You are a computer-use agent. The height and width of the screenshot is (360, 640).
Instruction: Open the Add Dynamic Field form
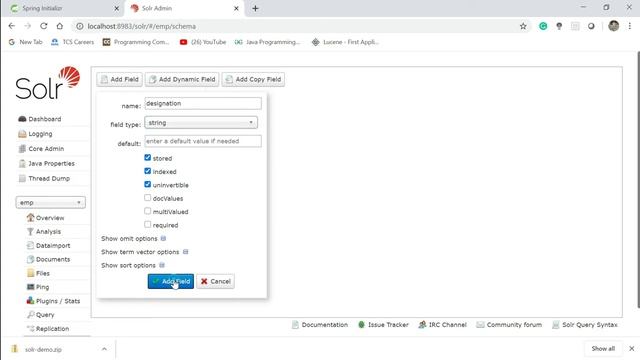tap(182, 79)
